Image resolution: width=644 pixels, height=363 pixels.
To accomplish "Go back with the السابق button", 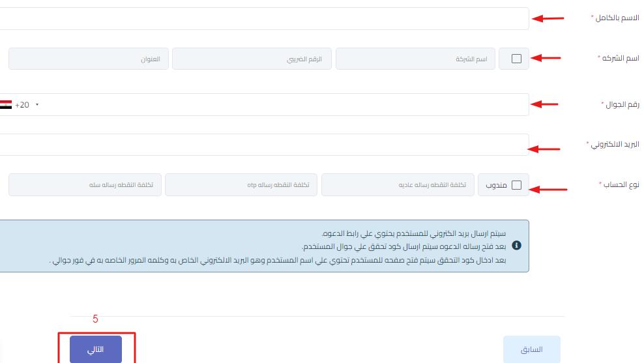I will [x=531, y=349].
